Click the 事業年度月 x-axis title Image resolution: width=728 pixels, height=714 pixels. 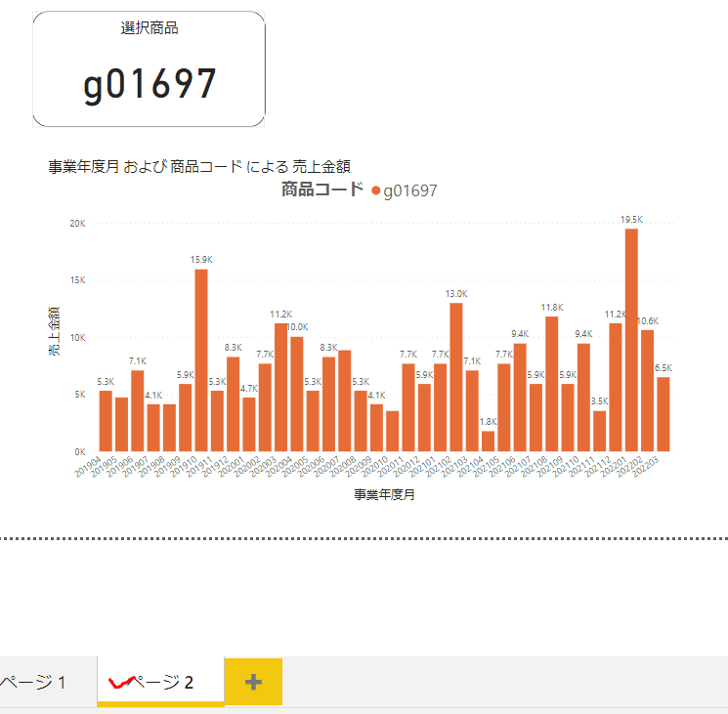click(384, 495)
